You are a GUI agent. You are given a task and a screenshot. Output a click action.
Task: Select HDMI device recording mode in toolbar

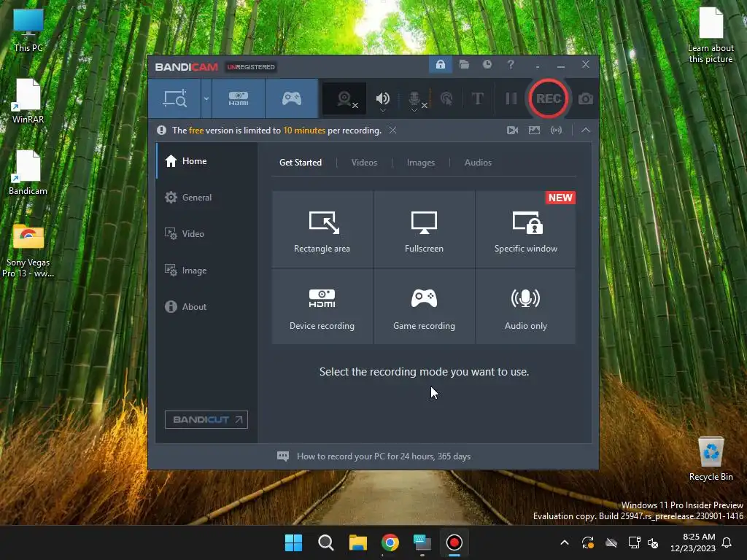pyautogui.click(x=239, y=98)
